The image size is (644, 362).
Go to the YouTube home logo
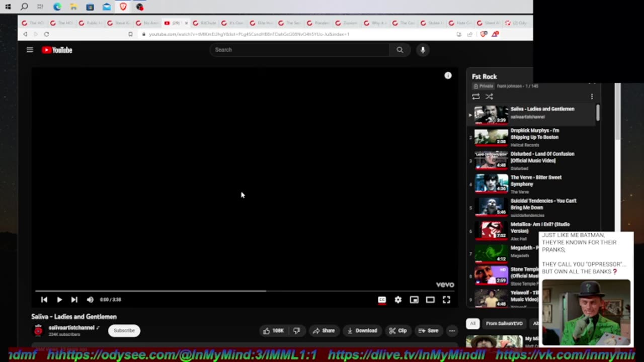click(57, 50)
